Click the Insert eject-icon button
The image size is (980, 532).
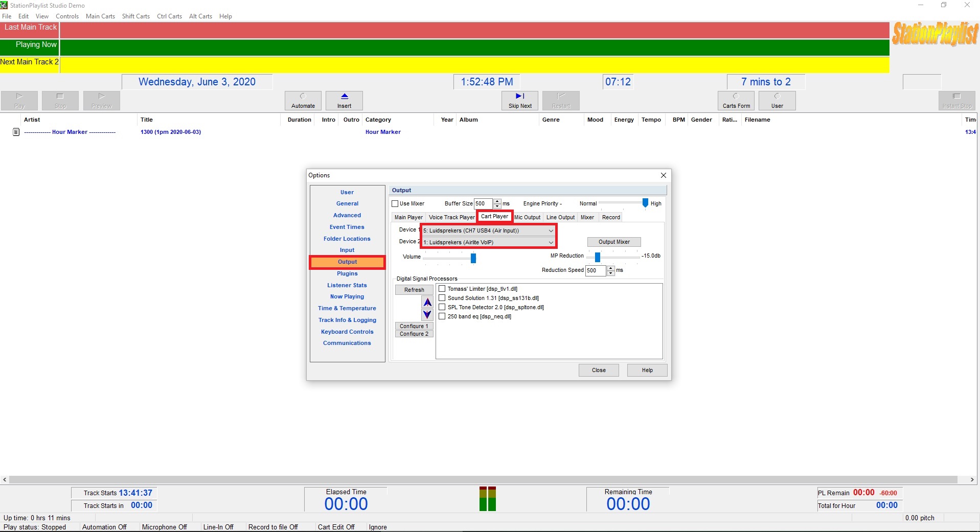click(x=344, y=101)
